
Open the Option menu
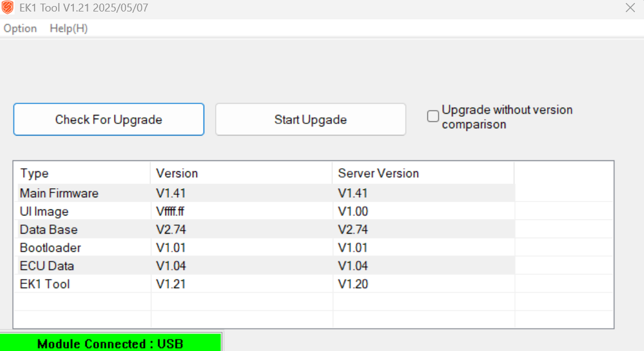(20, 28)
